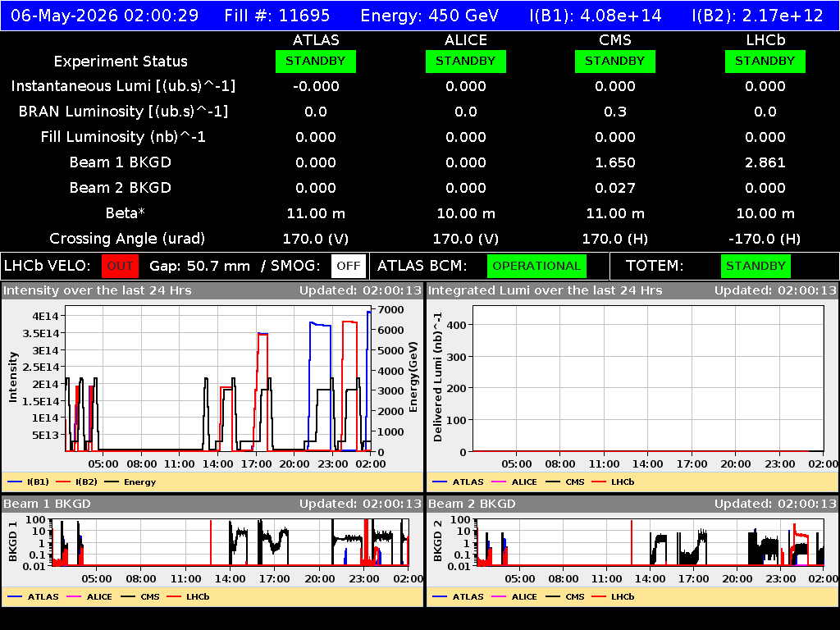Image resolution: width=840 pixels, height=630 pixels.
Task: Click the Intensity over the last 24 Hrs title
Action: (98, 290)
